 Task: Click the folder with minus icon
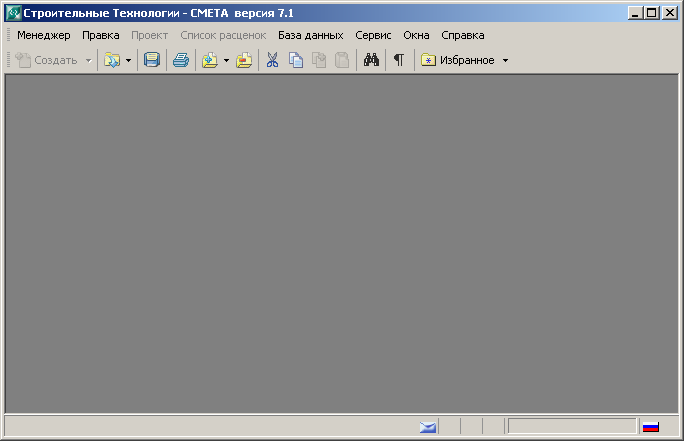pos(244,60)
